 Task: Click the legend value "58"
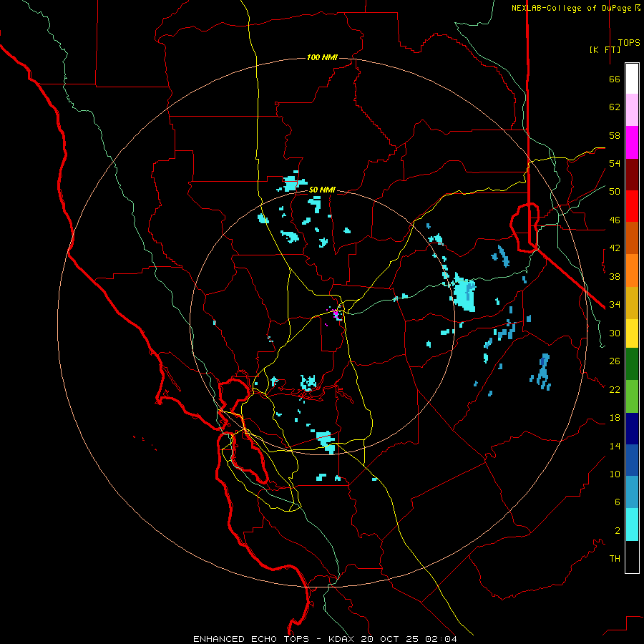pos(615,135)
